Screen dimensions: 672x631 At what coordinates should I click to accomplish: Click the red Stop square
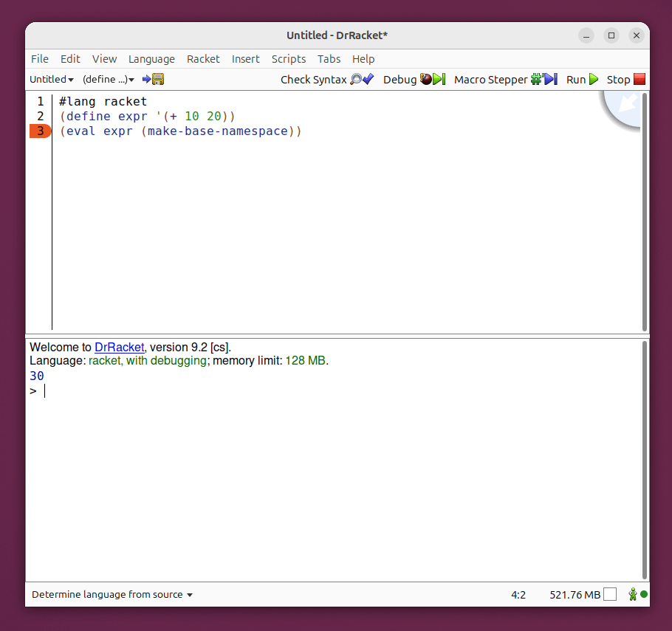[640, 79]
